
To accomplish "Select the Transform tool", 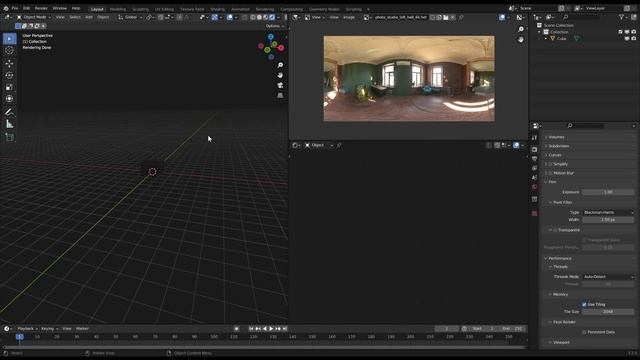I will click(x=9, y=98).
